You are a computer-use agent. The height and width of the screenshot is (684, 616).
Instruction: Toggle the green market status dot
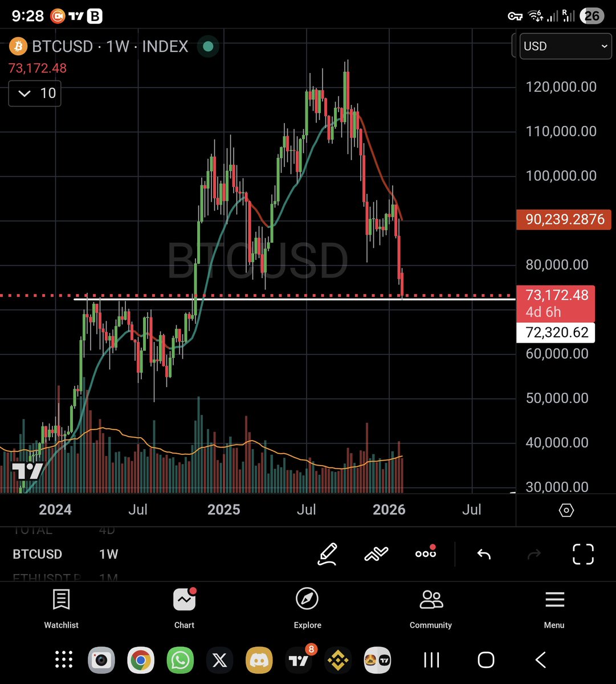208,47
